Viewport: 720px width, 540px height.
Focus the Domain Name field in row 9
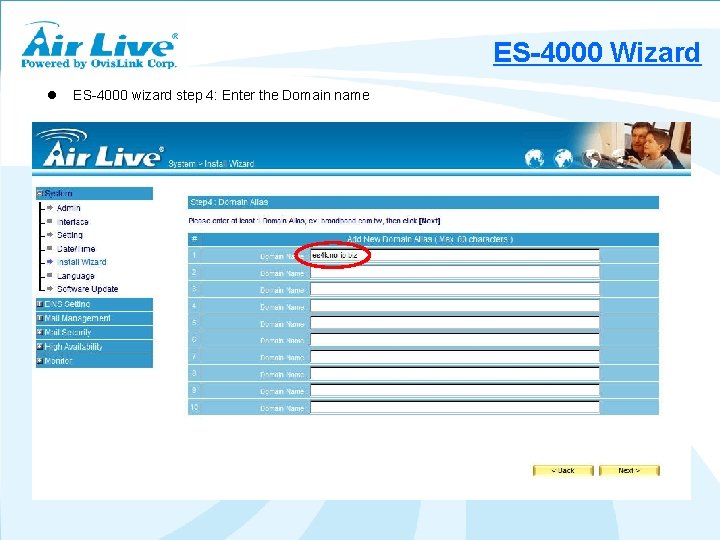(x=455, y=390)
